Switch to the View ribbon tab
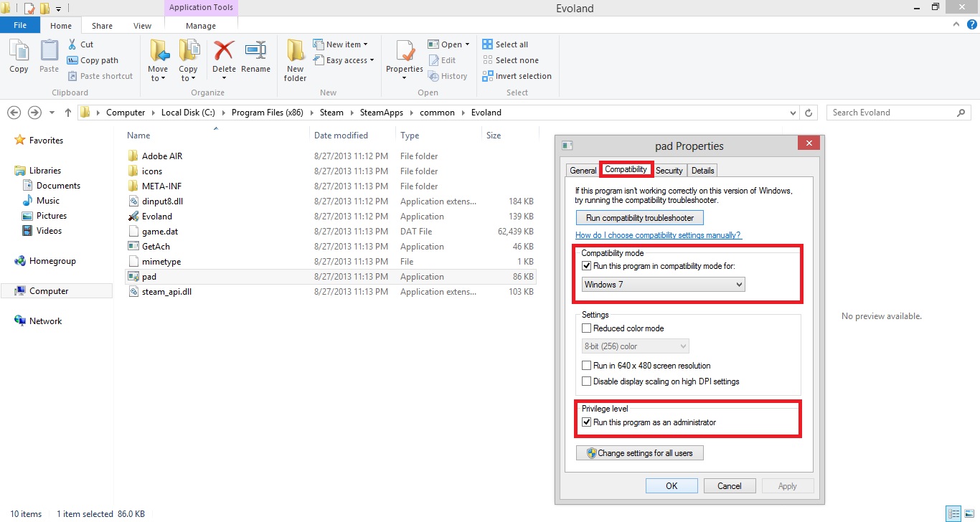 coord(142,26)
